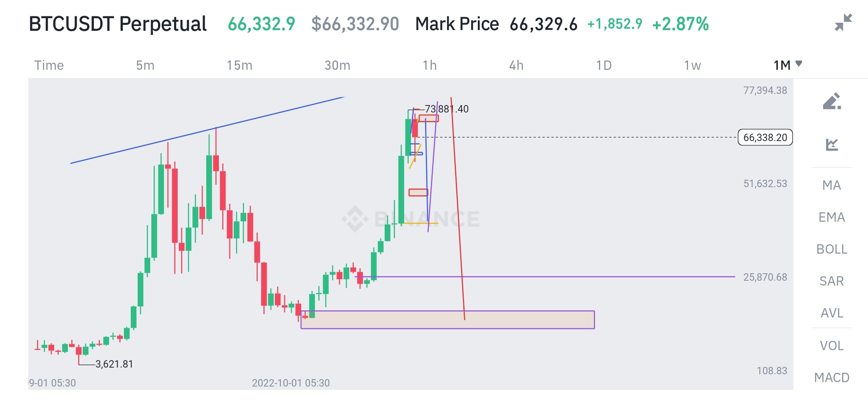Open the interval dropdown next to 1M

click(799, 64)
